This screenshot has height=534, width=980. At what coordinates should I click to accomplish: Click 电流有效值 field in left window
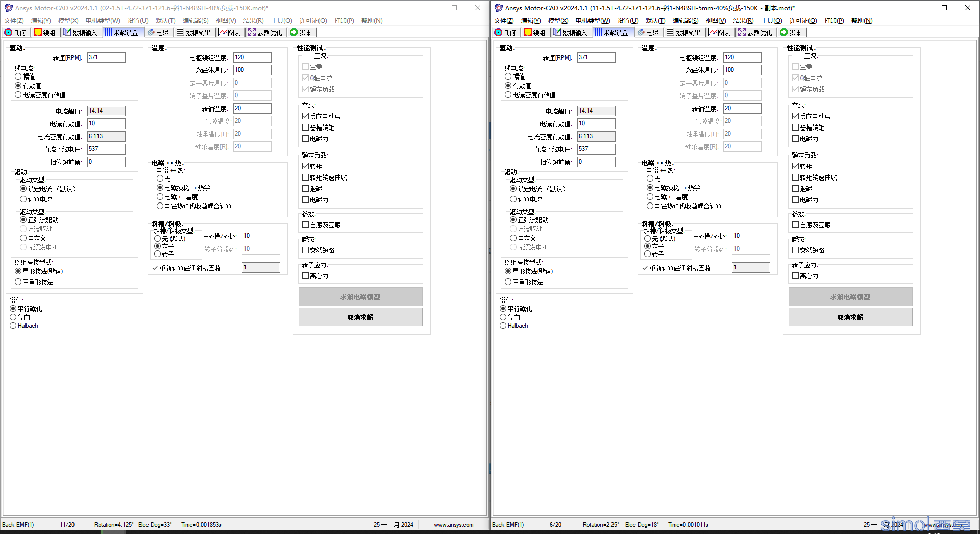(106, 123)
